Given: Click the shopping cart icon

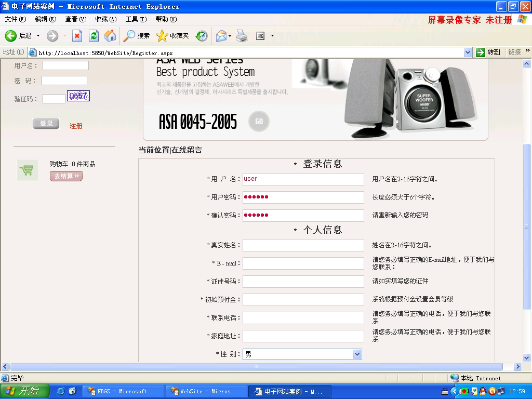Looking at the screenshot, I should tap(28, 170).
